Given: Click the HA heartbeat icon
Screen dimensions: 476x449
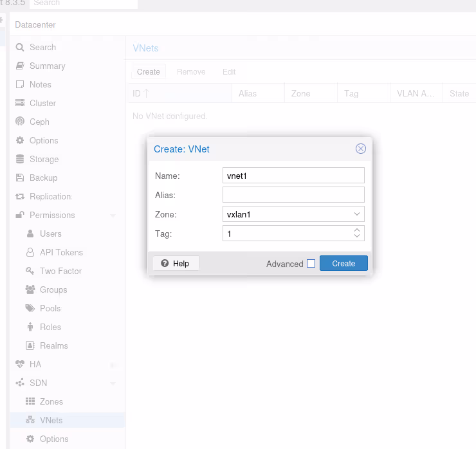Looking at the screenshot, I should tap(20, 364).
